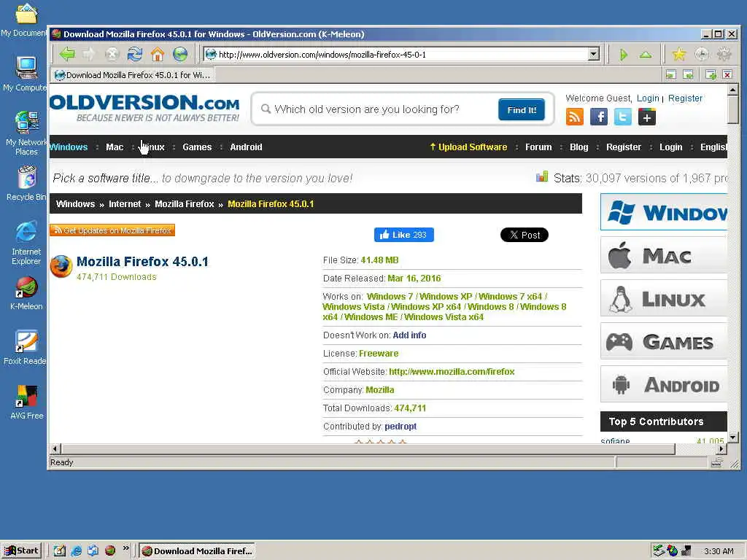Viewport: 747px width, 560px height.
Task: Click the Register link beside Welcome Guest
Action: (x=685, y=98)
